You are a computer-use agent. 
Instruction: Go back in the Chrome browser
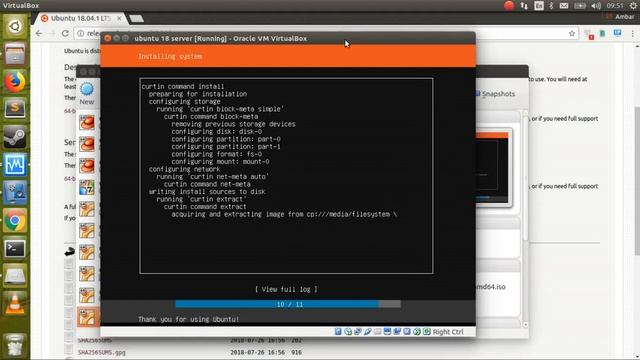pos(39,33)
